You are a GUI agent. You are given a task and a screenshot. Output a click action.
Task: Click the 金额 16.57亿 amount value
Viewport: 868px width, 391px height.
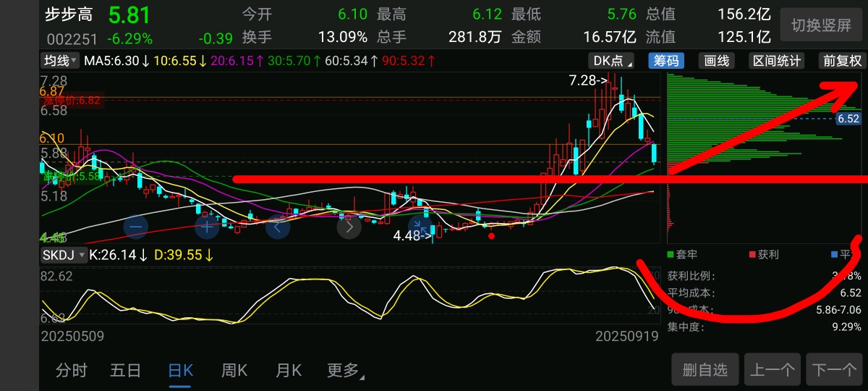tap(610, 37)
